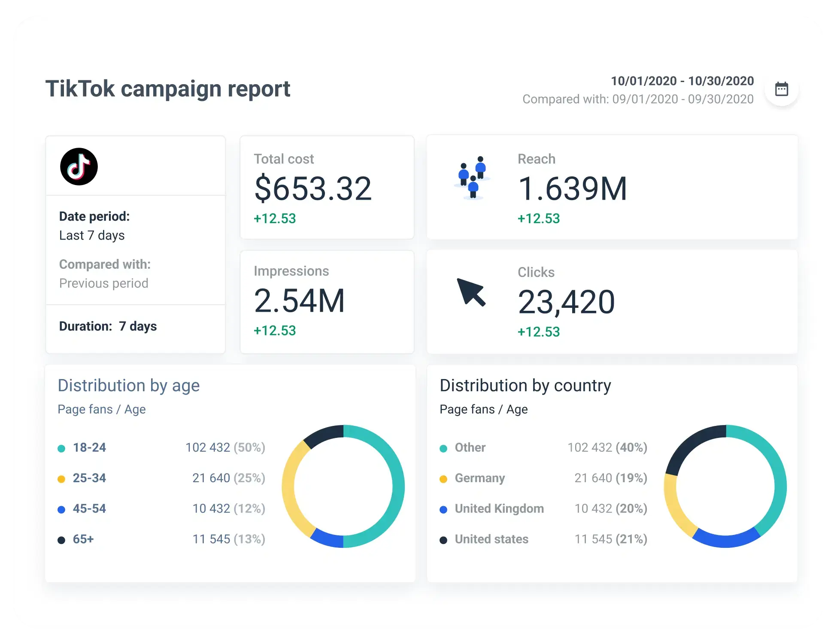Select the teal 18-24 legend dot
837x644 pixels.
(61, 448)
